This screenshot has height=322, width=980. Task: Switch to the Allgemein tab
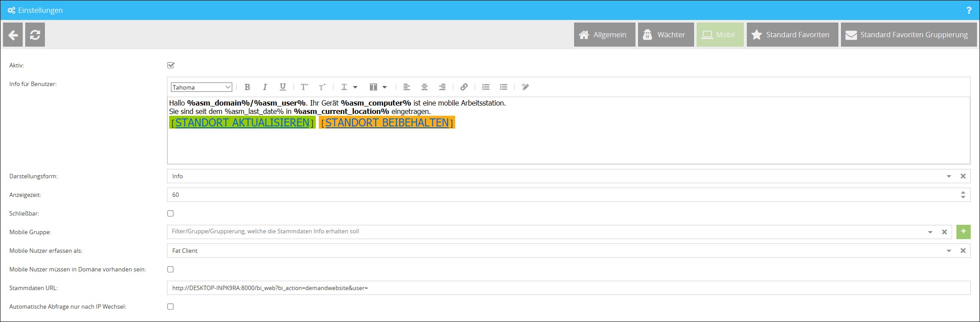pyautogui.click(x=604, y=35)
